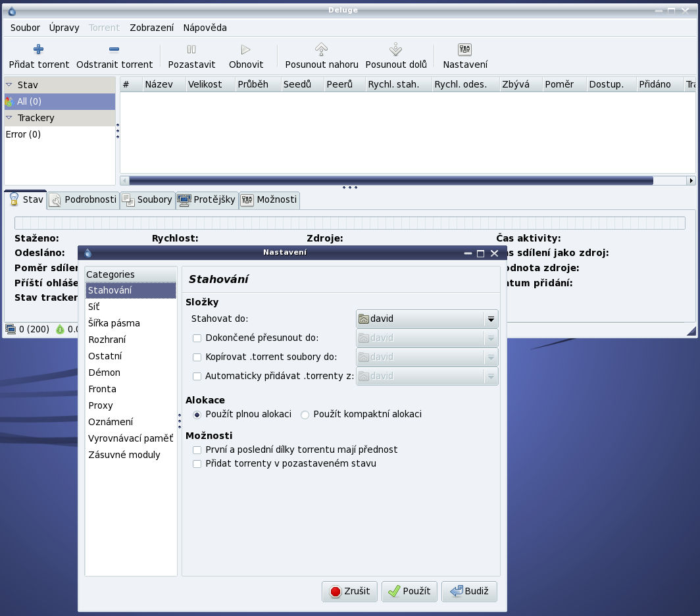Click the Soubory tab documents icon
The width and height of the screenshot is (700, 616).
coord(128,200)
